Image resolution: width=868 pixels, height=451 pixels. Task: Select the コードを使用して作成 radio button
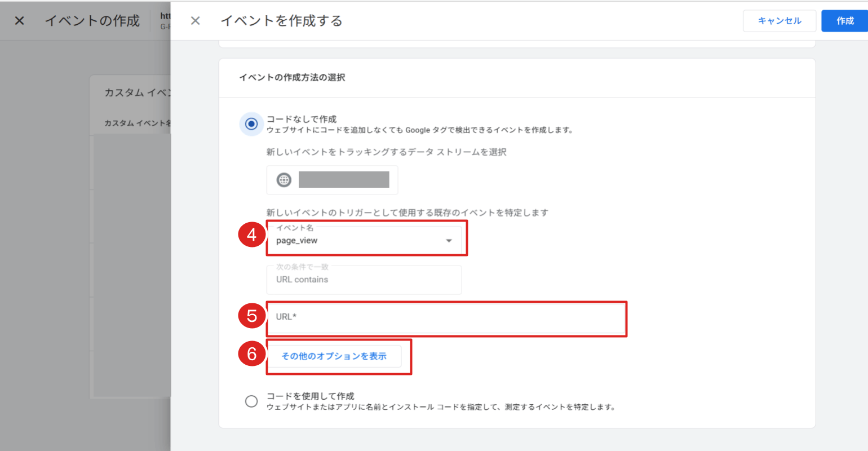point(251,401)
